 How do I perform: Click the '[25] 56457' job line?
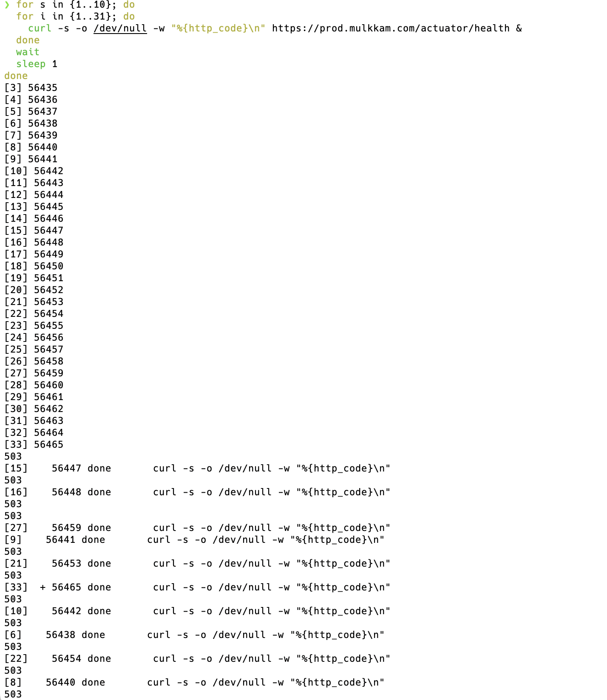(34, 349)
